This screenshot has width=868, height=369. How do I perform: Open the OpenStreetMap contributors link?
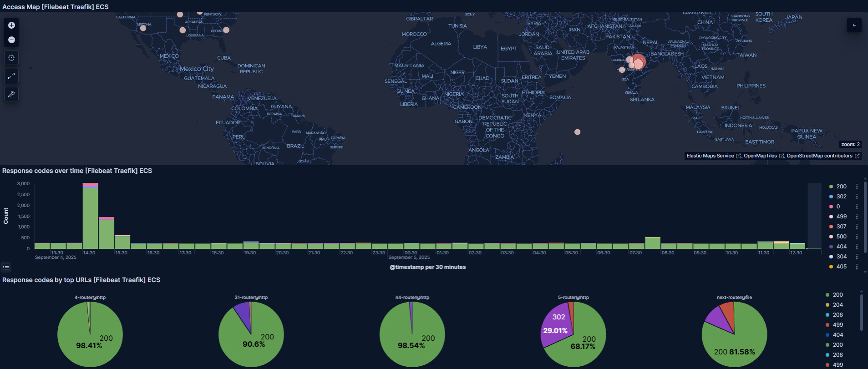tap(819, 156)
